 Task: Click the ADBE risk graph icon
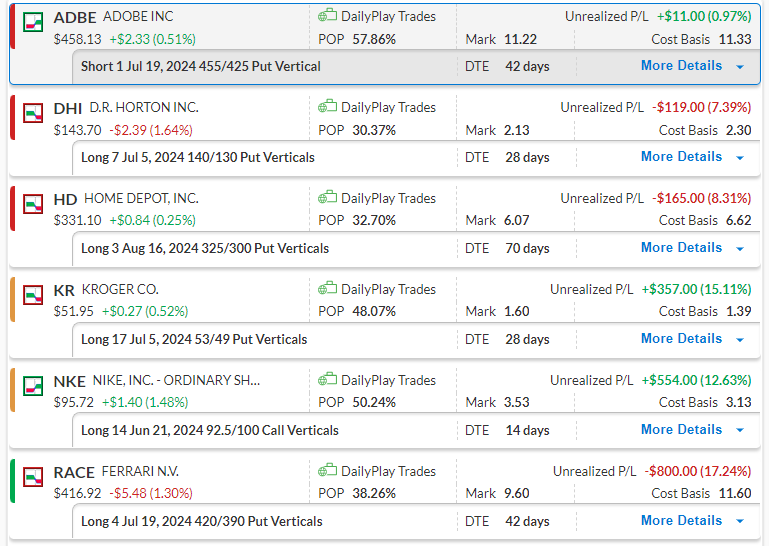(33, 22)
